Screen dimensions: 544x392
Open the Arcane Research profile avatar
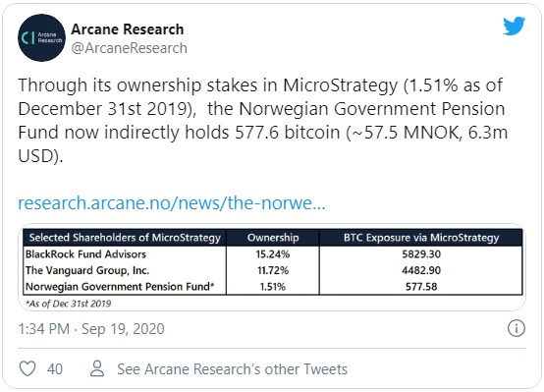pyautogui.click(x=41, y=38)
